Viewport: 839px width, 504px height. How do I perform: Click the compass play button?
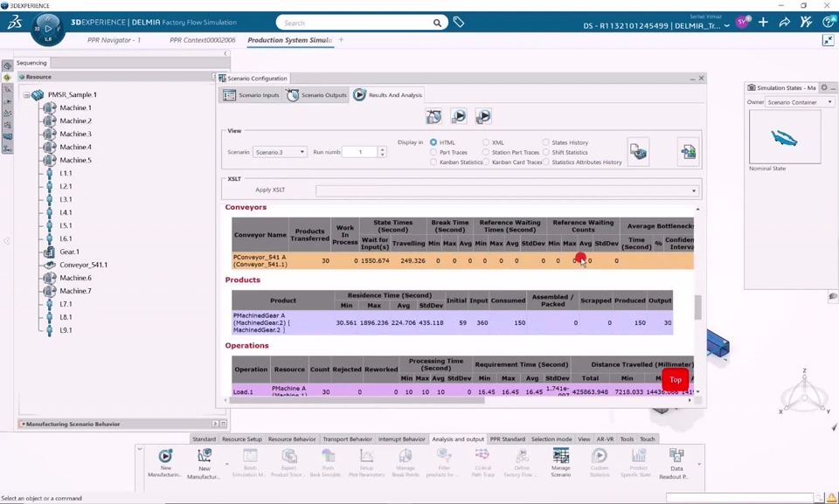[48, 28]
